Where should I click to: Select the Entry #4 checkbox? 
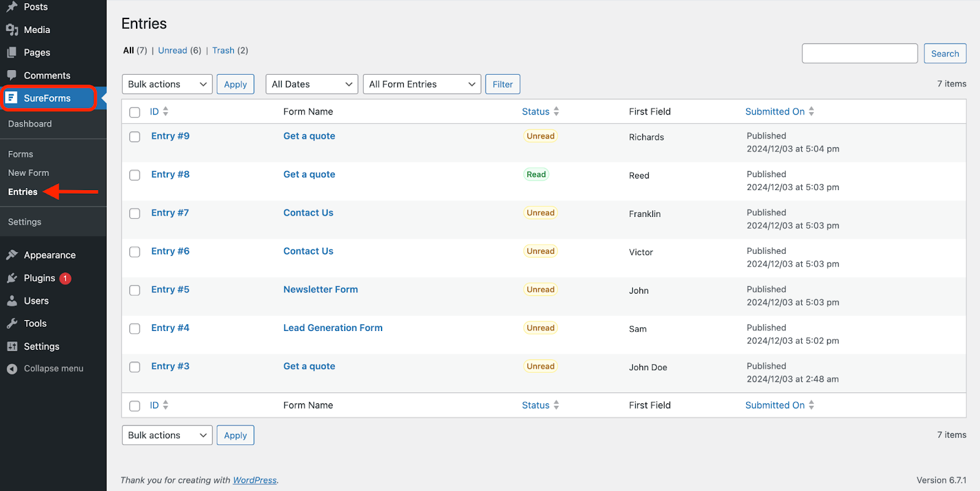135,329
